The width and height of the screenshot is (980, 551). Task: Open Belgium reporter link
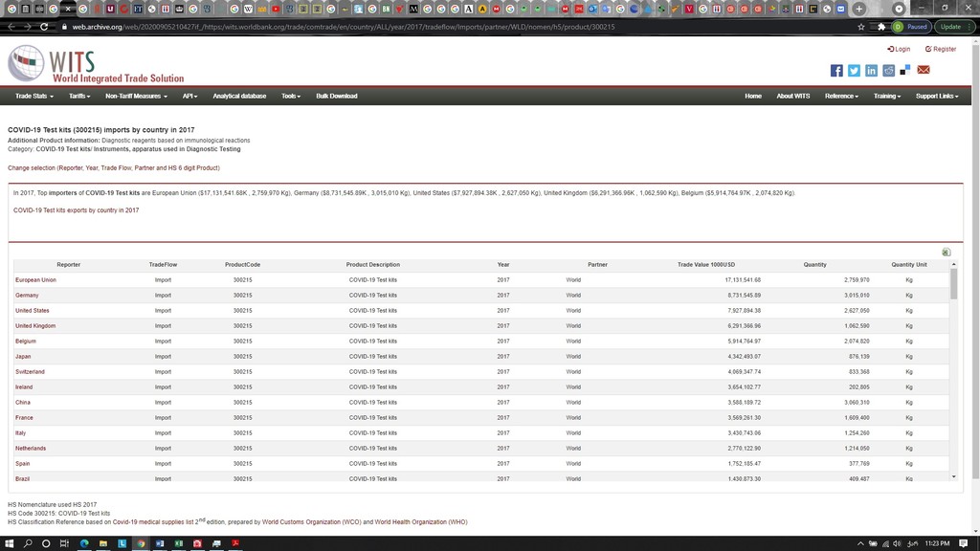(26, 342)
